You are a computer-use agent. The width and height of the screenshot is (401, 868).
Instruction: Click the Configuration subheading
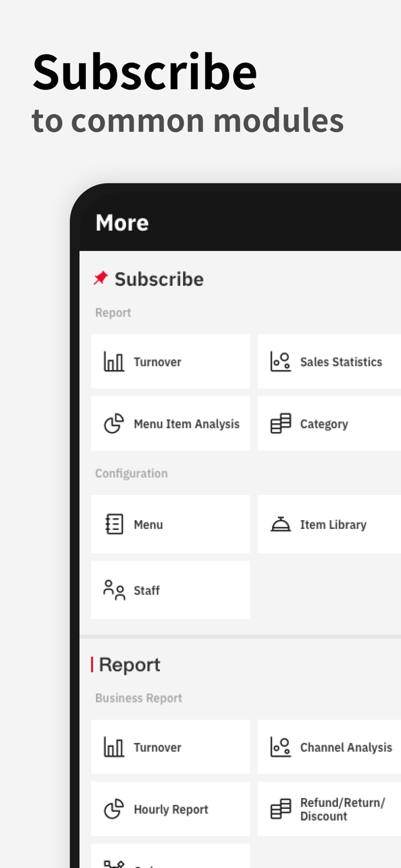coord(131,473)
